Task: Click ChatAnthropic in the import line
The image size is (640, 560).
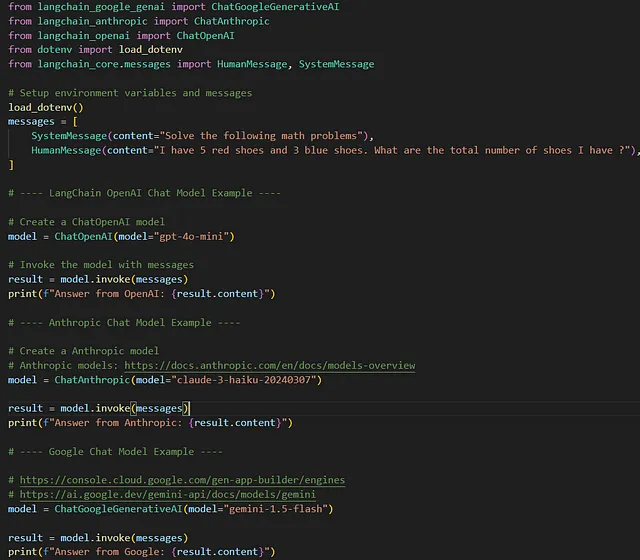Action: [x=231, y=21]
